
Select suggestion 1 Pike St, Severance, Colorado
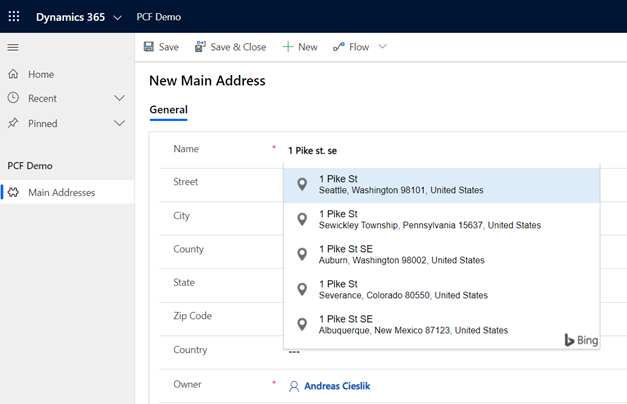click(441, 290)
